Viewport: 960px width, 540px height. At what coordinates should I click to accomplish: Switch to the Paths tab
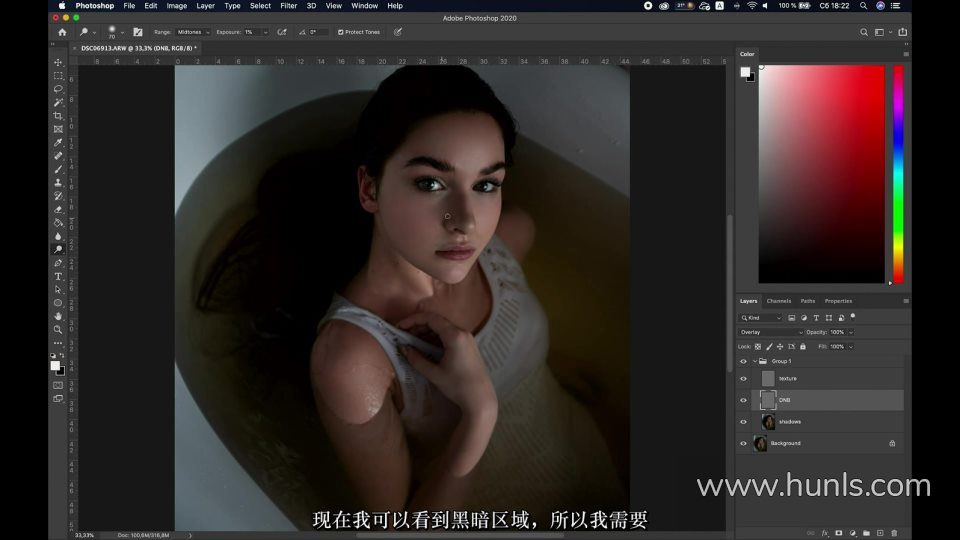(808, 301)
